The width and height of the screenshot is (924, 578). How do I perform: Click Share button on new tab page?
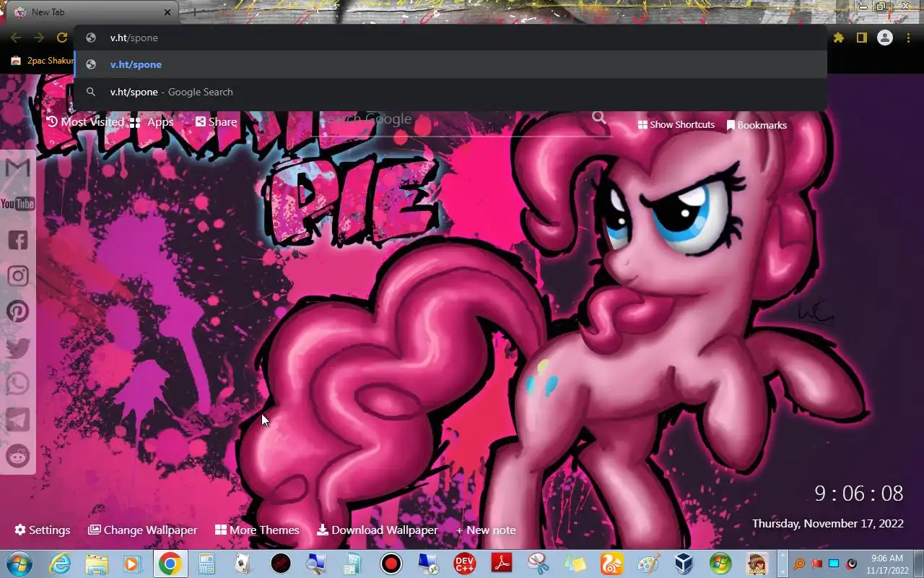216,122
